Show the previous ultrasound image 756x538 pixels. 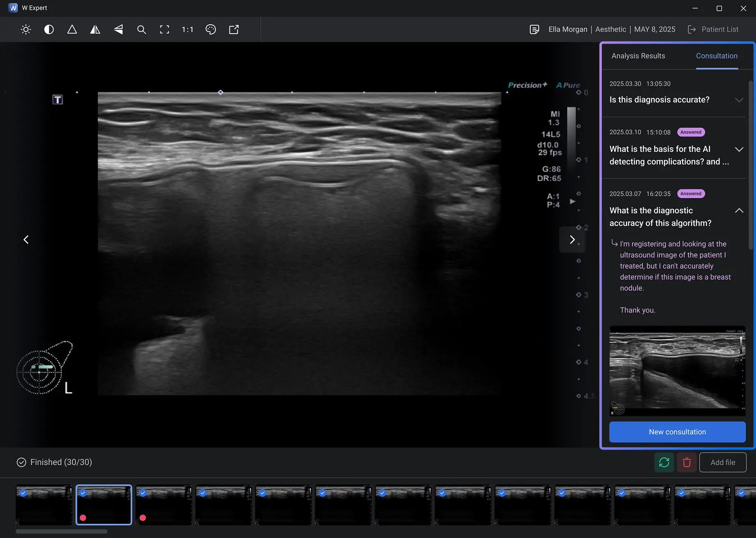tap(26, 239)
